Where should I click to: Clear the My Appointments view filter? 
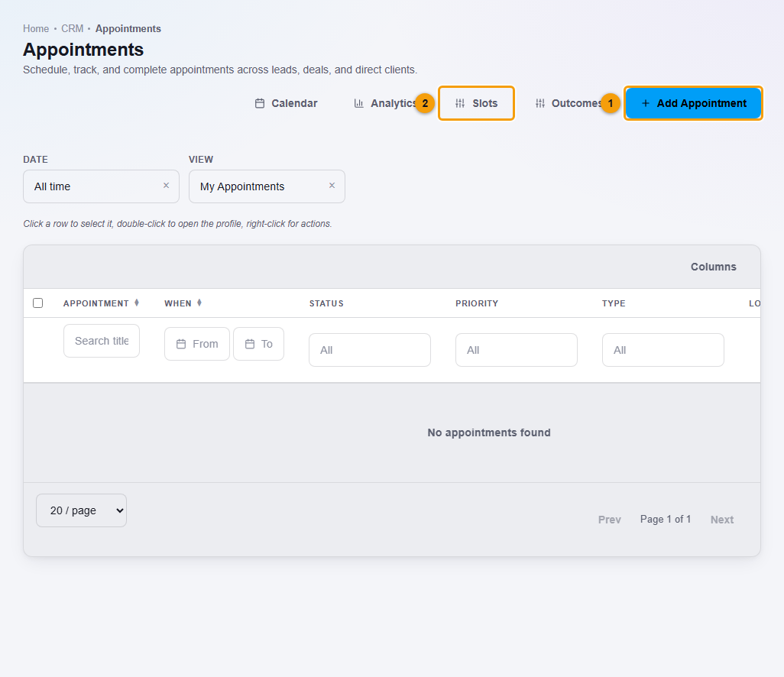332,186
